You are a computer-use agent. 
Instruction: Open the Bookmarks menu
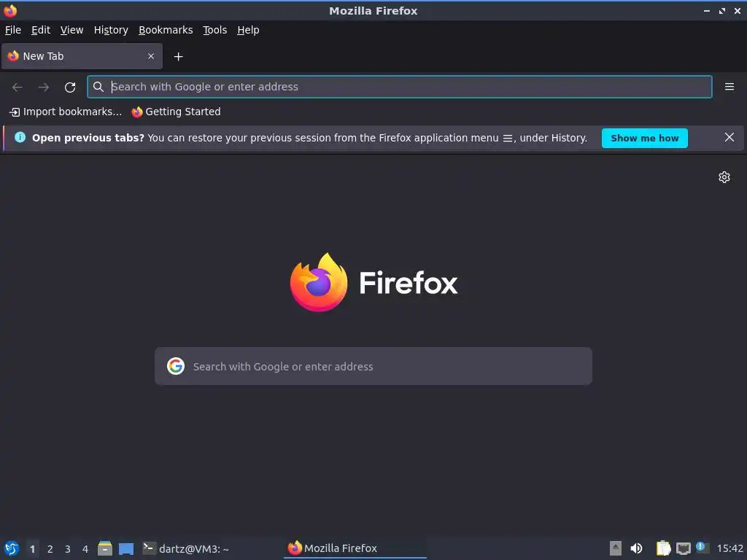[x=166, y=30]
